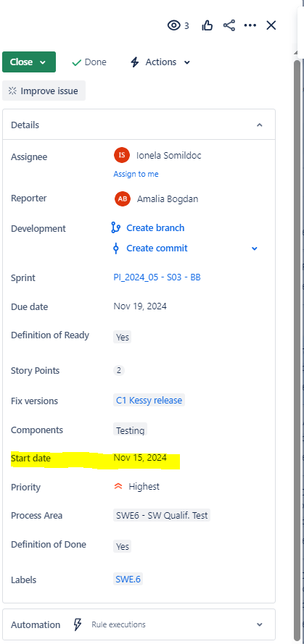This screenshot has width=304, height=644.
Task: Collapse the Details section chevron
Action: [259, 125]
